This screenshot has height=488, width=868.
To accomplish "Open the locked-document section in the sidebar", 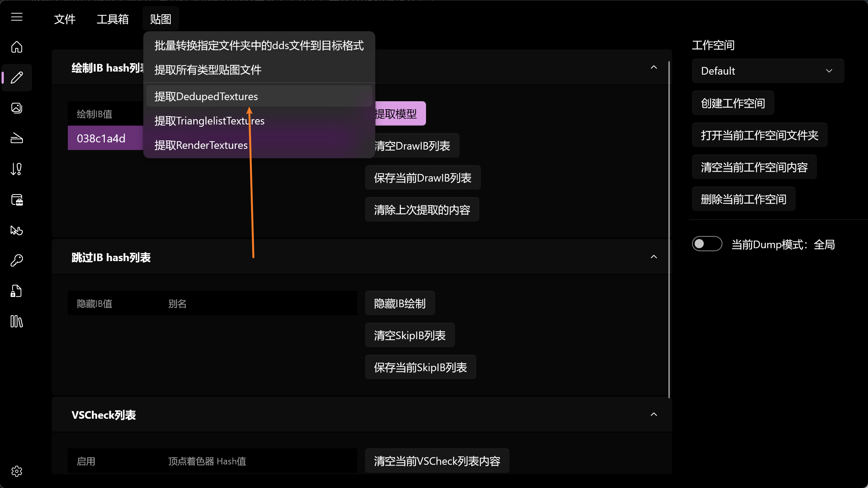I will click(x=16, y=291).
